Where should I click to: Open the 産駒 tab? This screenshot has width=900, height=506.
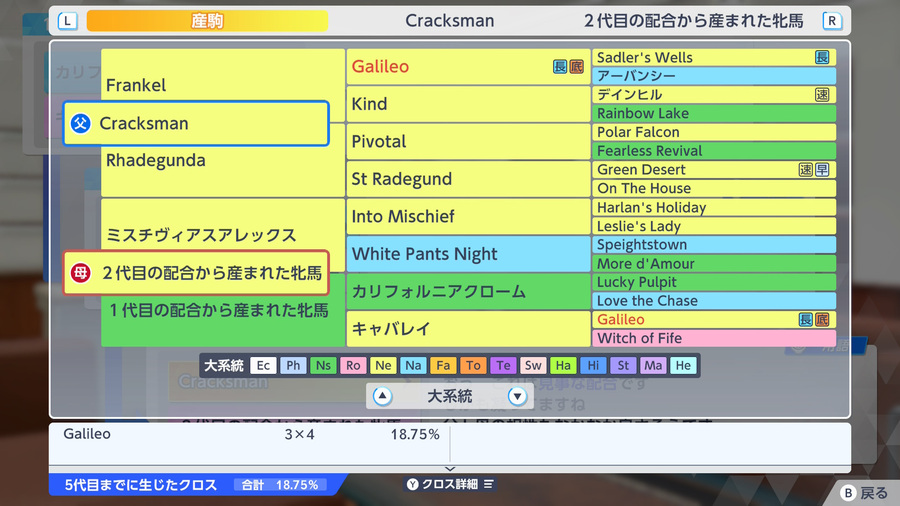click(207, 21)
